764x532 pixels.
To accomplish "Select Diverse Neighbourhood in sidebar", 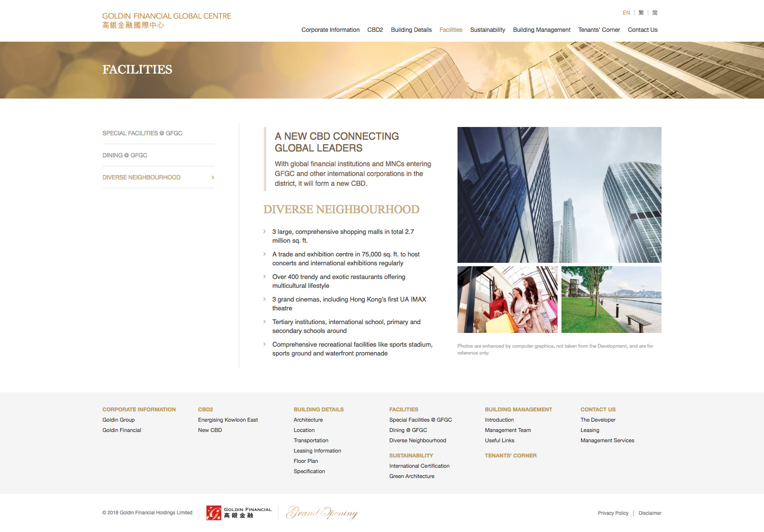I will (x=141, y=177).
